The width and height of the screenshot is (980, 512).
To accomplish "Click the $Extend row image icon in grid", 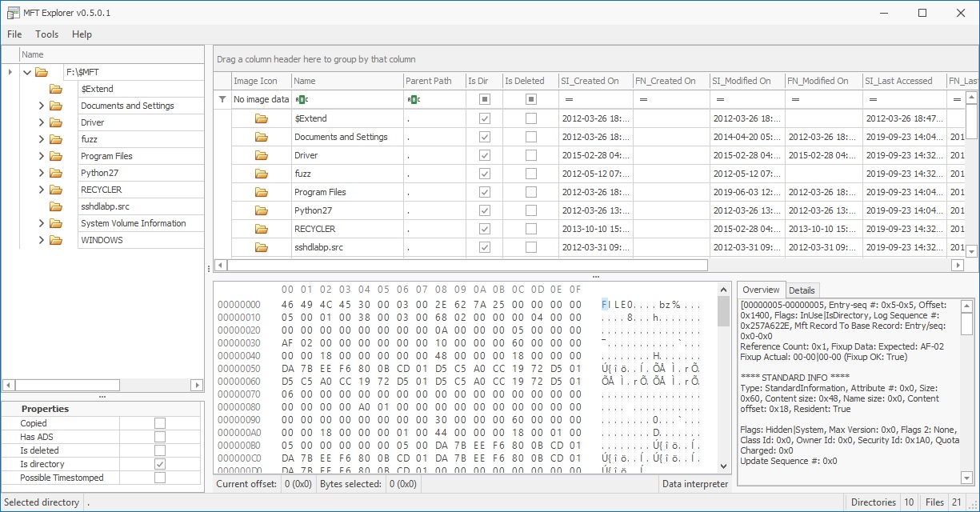I will click(261, 118).
